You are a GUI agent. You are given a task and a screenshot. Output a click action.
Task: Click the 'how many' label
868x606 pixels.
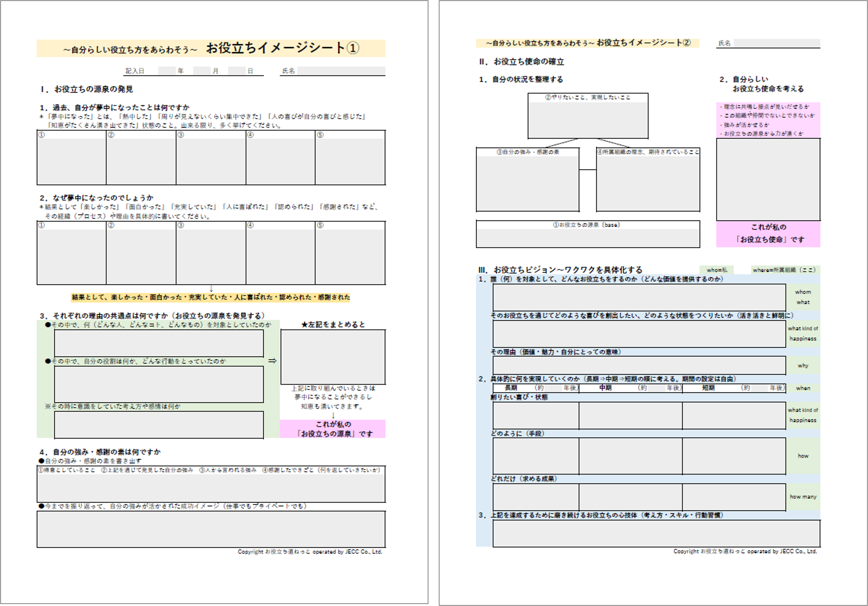(803, 497)
